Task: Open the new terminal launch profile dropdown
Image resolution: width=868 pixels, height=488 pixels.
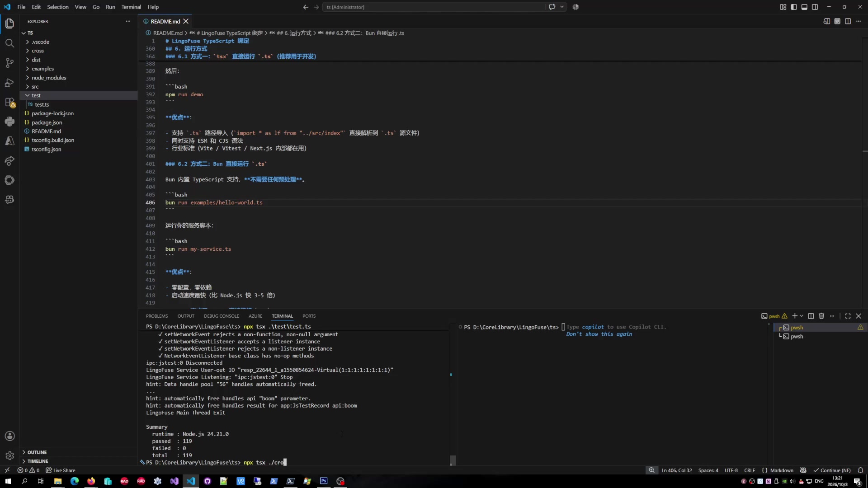Action: point(802,316)
